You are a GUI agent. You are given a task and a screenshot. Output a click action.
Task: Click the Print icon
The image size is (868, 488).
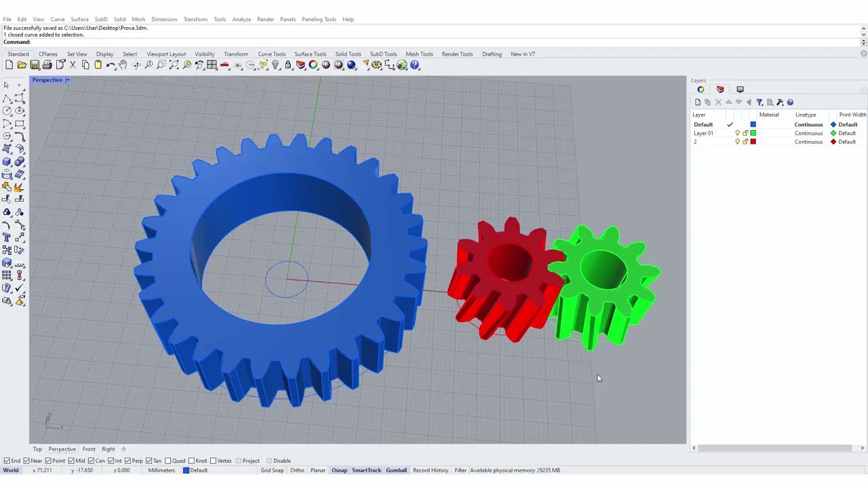pos(47,65)
